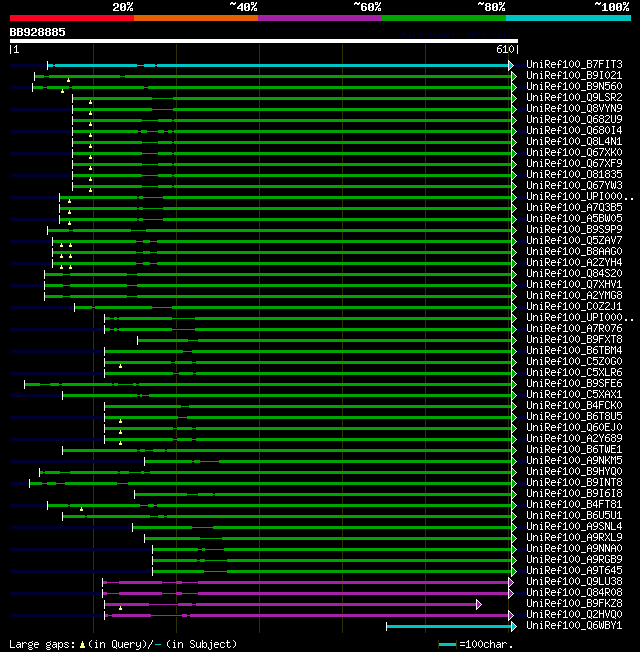The image size is (640, 652).
Task: Select the UniRef100_Q680I4 hit name
Action: (x=574, y=131)
